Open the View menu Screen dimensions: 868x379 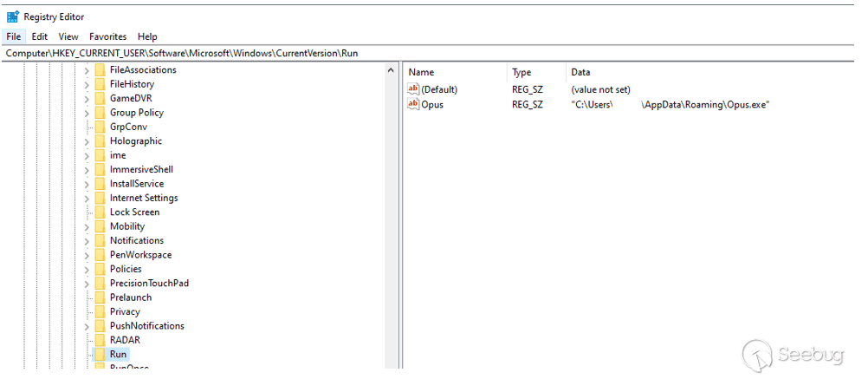coord(68,36)
